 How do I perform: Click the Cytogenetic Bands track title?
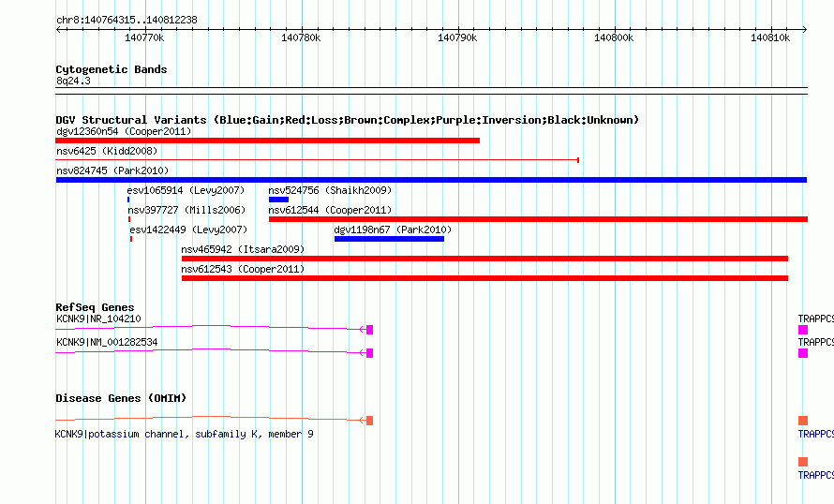click(112, 69)
